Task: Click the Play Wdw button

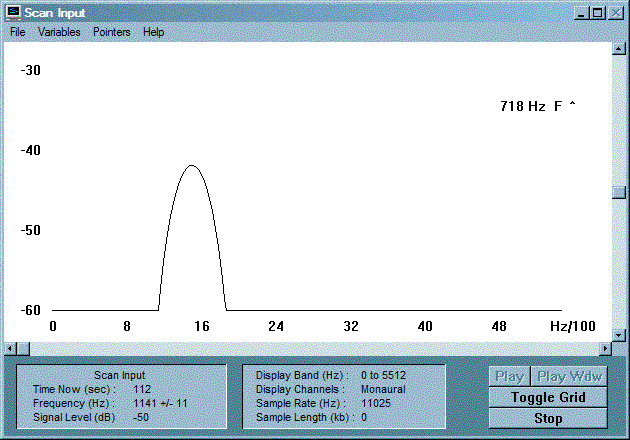Action: tap(569, 377)
